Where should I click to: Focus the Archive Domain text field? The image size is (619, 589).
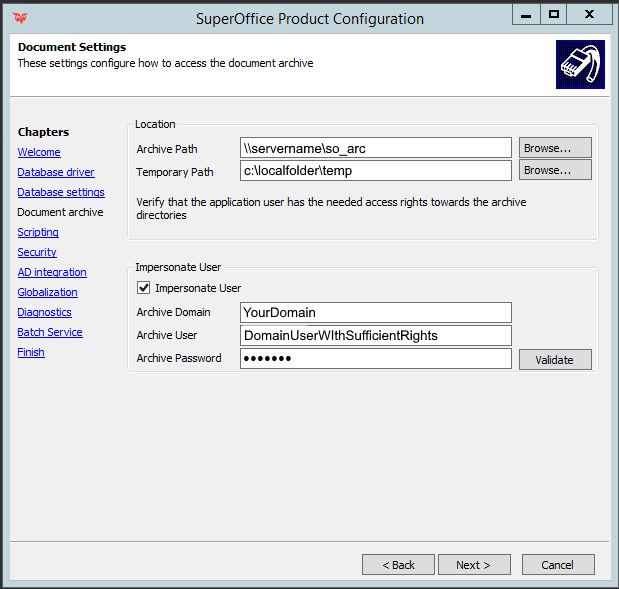pos(376,313)
